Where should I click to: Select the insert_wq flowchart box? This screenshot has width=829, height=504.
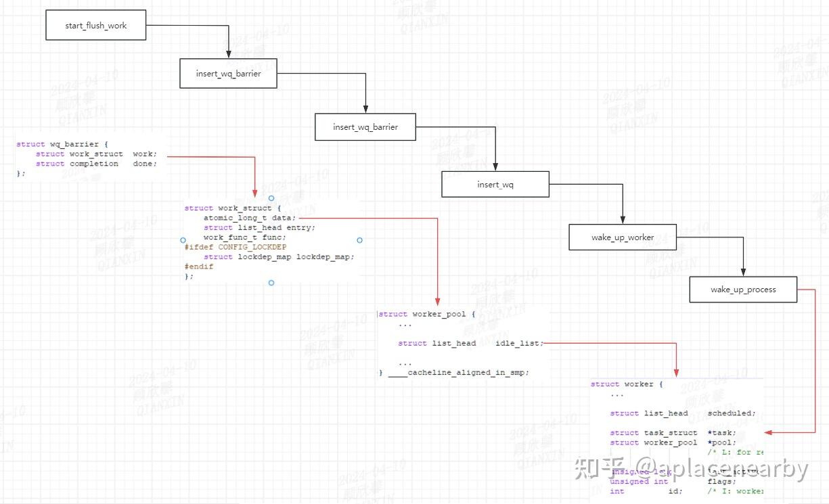[x=495, y=184]
